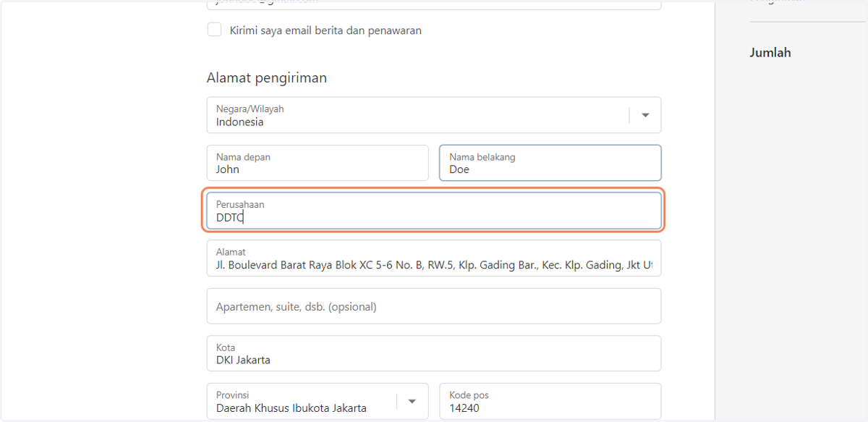Image resolution: width=868 pixels, height=422 pixels.
Task: Click the Nama belakang field containing Doe
Action: (550, 163)
